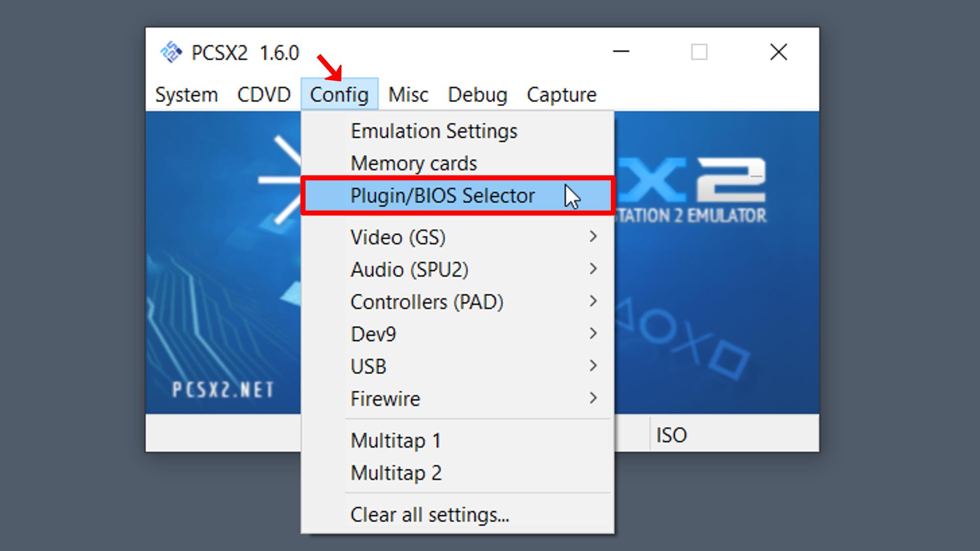This screenshot has width=980, height=551.
Task: Open the CDVD menu
Action: click(264, 95)
